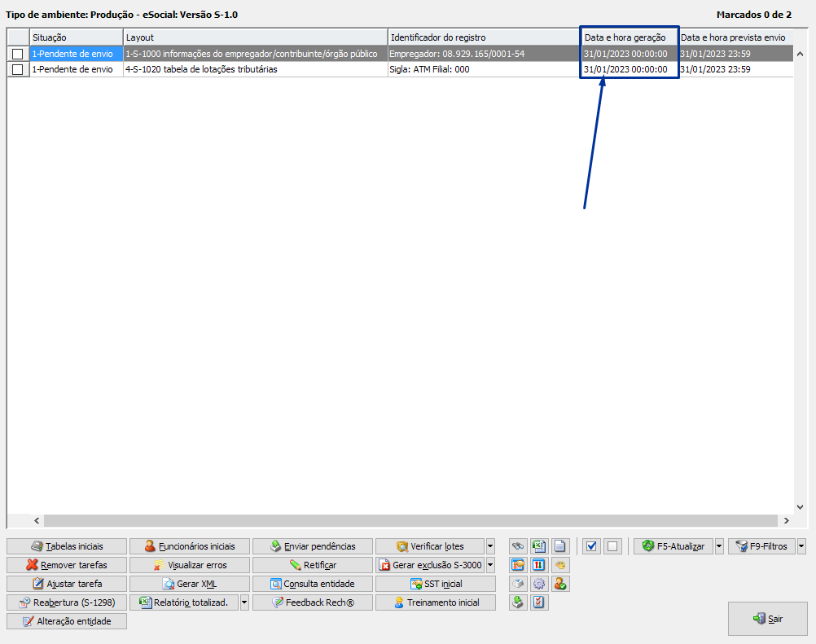The width and height of the screenshot is (816, 644).
Task: Click the SST inicial button
Action: pyautogui.click(x=436, y=584)
